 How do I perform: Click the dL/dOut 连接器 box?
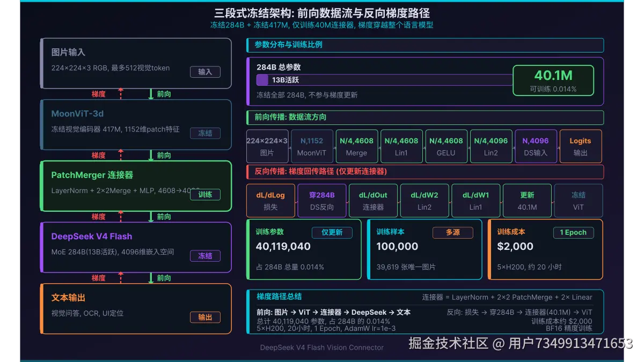(373, 201)
